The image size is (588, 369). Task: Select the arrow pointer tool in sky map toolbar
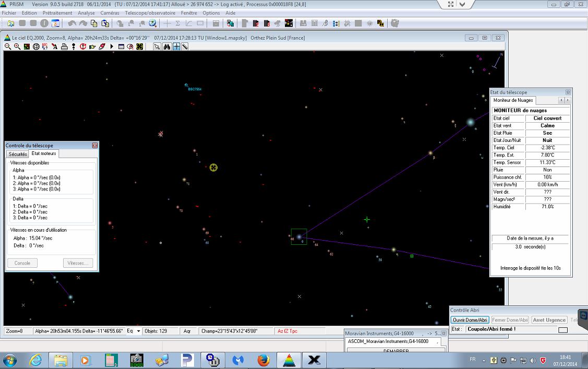point(157,46)
